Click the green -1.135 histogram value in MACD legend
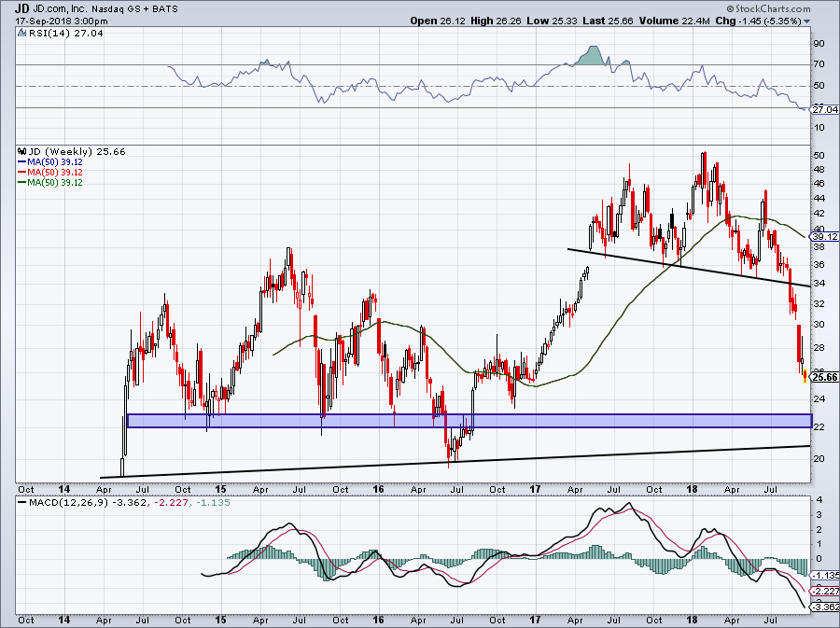The height and width of the screenshot is (628, 840). click(x=213, y=502)
